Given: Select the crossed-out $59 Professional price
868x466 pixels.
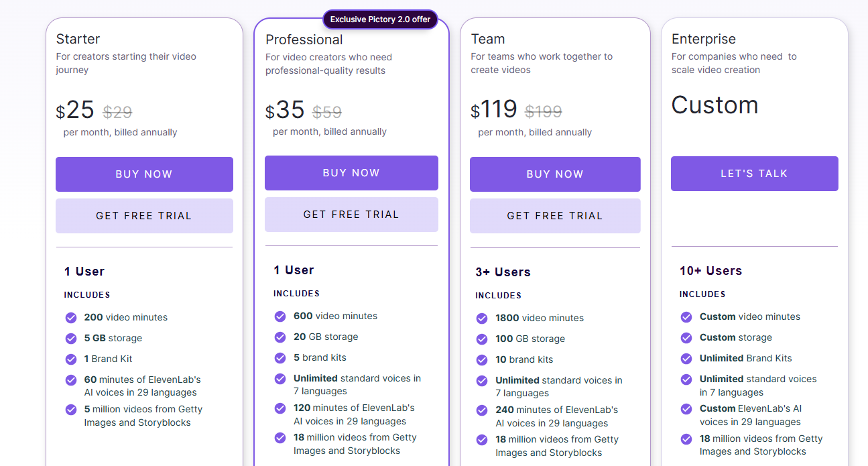Looking at the screenshot, I should [326, 111].
